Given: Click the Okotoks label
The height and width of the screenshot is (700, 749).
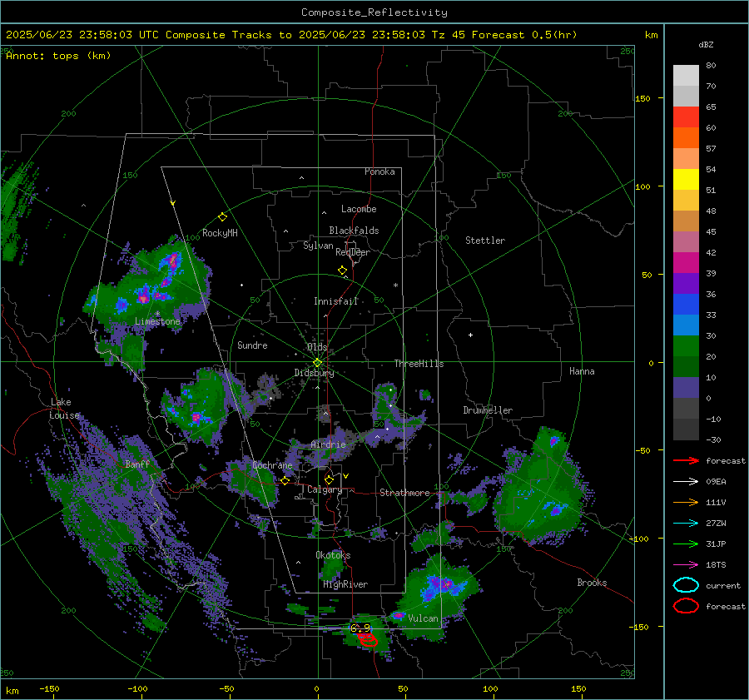Looking at the screenshot, I should [x=333, y=555].
